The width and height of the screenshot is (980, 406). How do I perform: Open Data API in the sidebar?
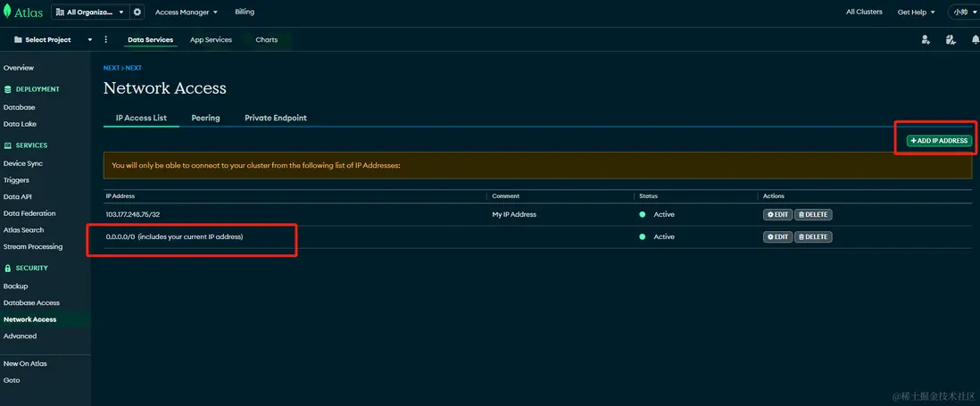(18, 196)
